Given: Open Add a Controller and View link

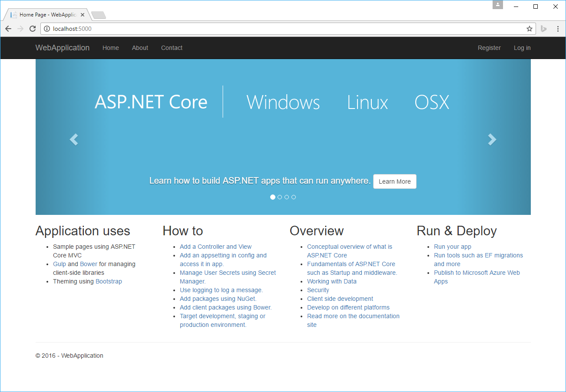Looking at the screenshot, I should click(x=216, y=247).
